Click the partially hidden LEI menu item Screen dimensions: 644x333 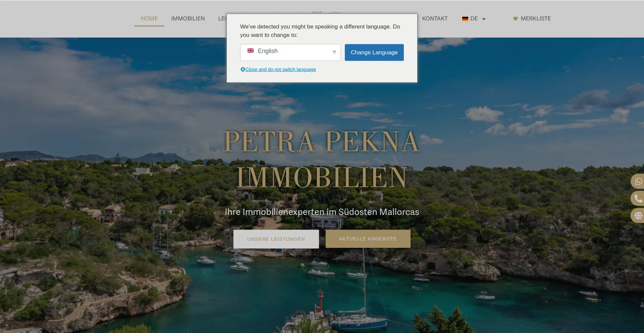click(x=222, y=19)
